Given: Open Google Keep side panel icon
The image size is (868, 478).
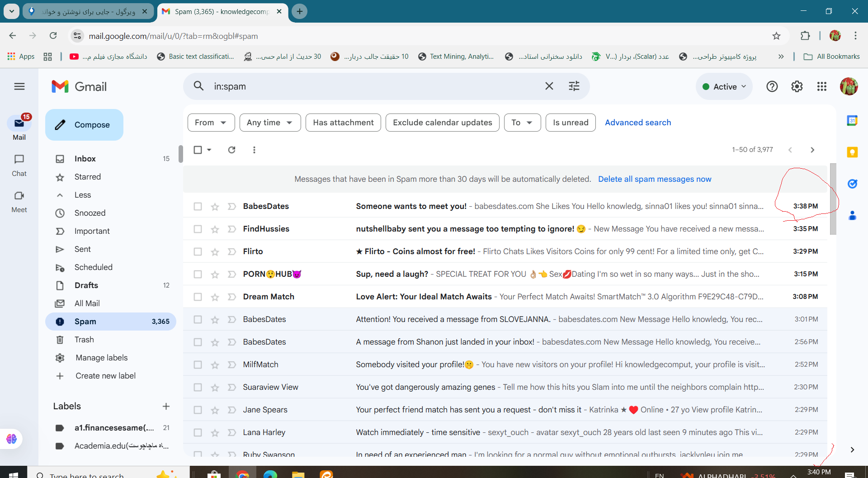Looking at the screenshot, I should click(852, 152).
